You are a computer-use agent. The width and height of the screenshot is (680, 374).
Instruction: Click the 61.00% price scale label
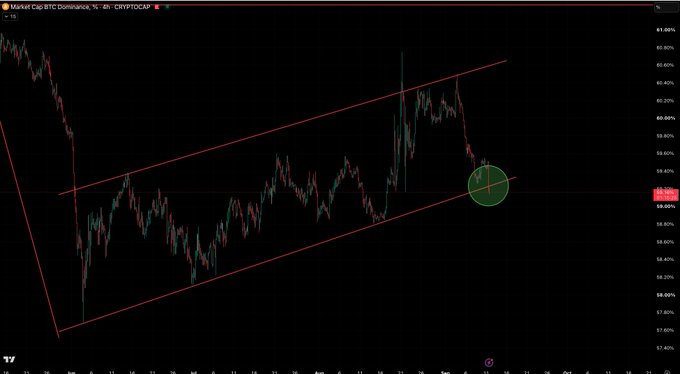(x=665, y=30)
